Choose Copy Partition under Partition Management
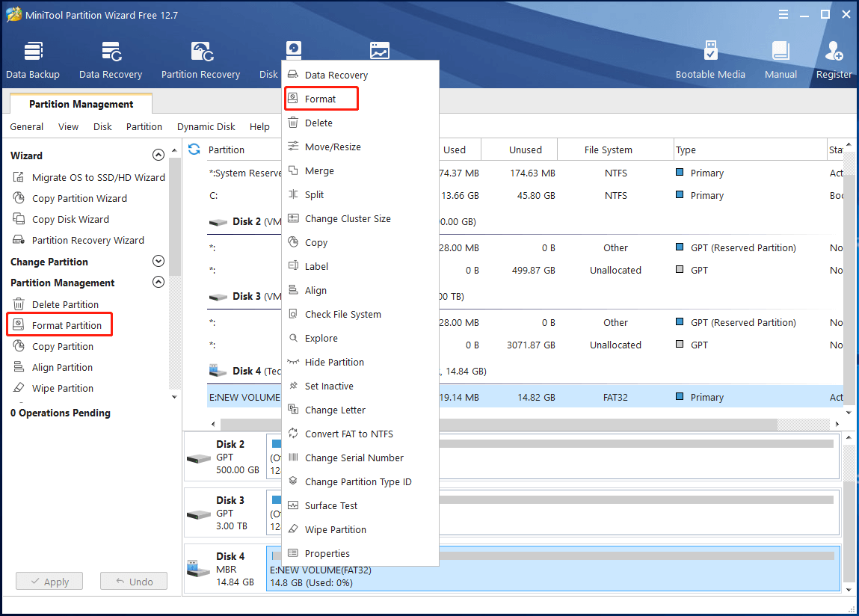The width and height of the screenshot is (859, 616). (52, 346)
